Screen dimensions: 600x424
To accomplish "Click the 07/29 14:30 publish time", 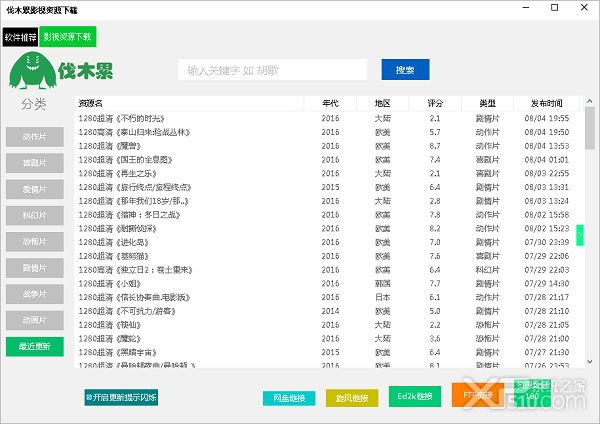I will (x=546, y=284).
